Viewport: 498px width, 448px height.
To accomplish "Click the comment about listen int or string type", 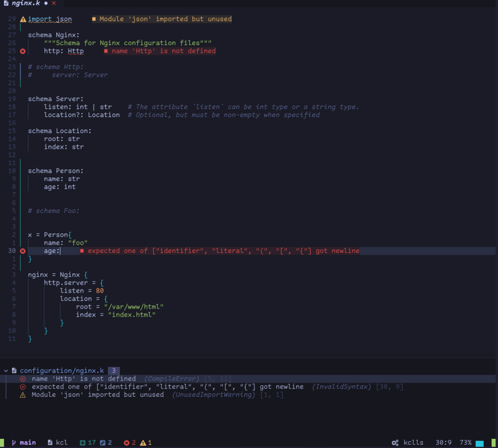I will (243, 107).
